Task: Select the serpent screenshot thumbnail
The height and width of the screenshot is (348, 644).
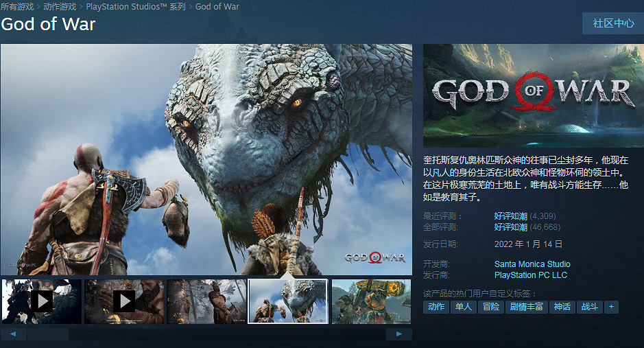Action: coord(288,301)
